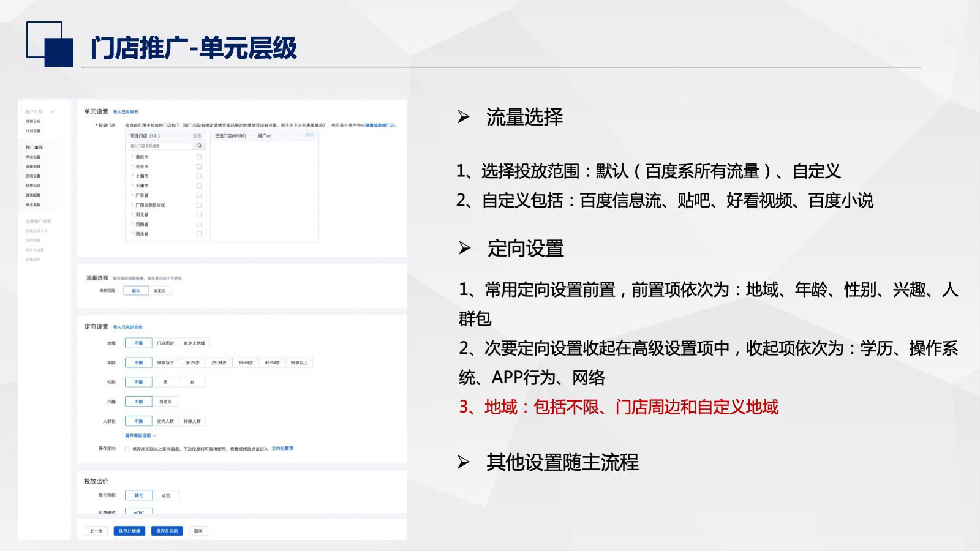Tick the checkbox for 河南省
This screenshot has width=980, height=551.
pyautogui.click(x=198, y=224)
